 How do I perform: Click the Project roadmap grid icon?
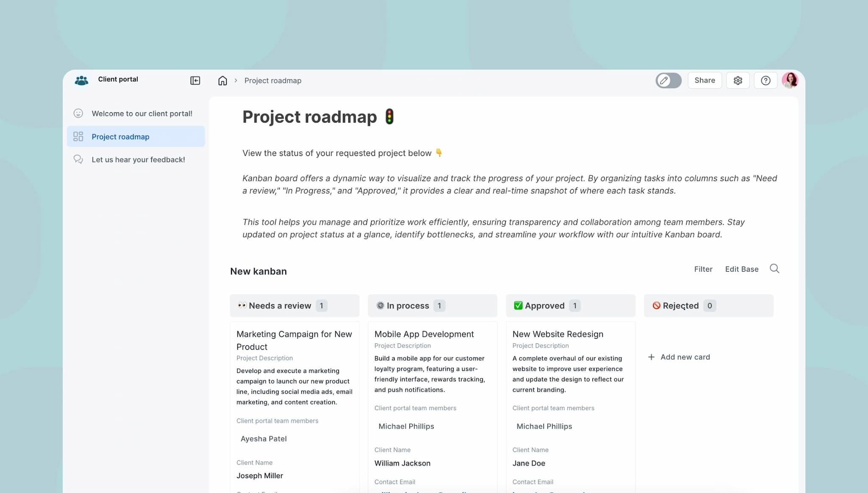pyautogui.click(x=78, y=136)
